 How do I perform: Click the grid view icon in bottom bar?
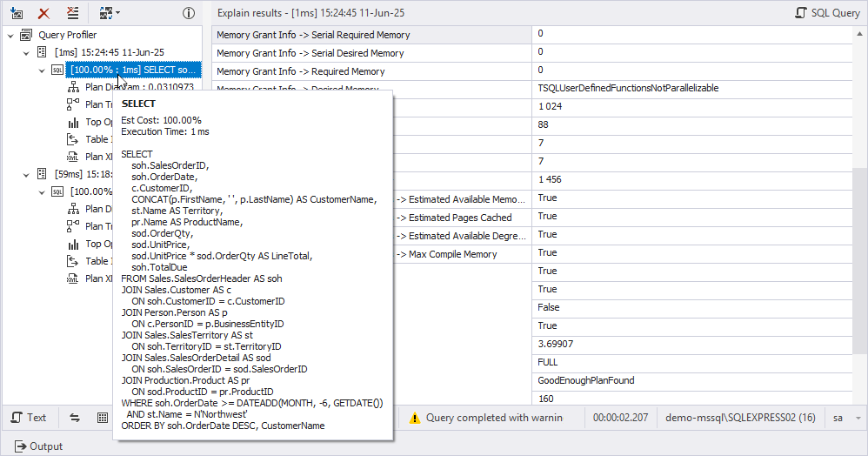pos(103,418)
